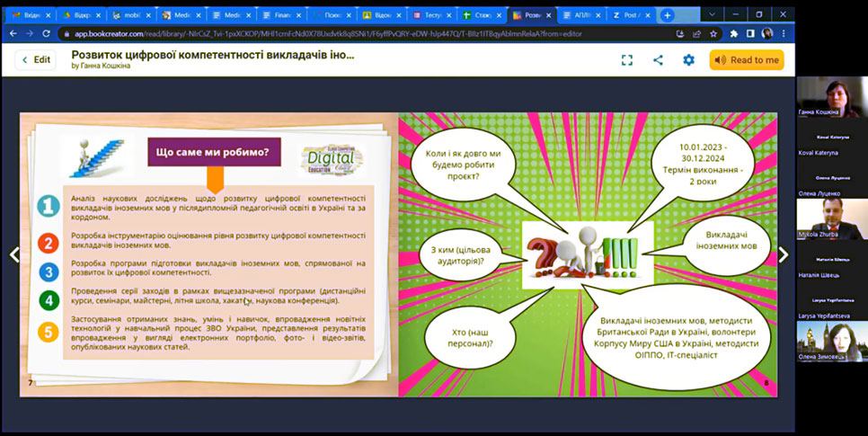Select Larysa Yepifantseva participant tile
Image resolution: width=868 pixels, height=436 pixels.
(832, 301)
